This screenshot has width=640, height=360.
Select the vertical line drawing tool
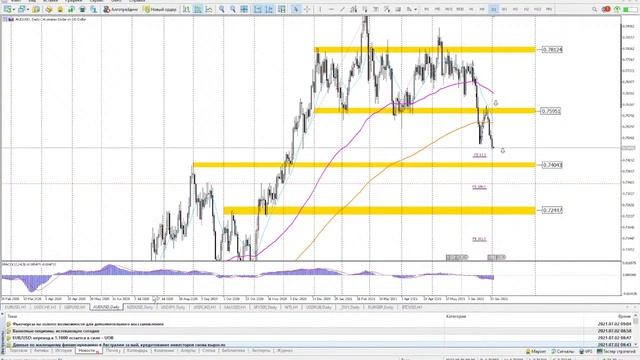click(x=320, y=9)
